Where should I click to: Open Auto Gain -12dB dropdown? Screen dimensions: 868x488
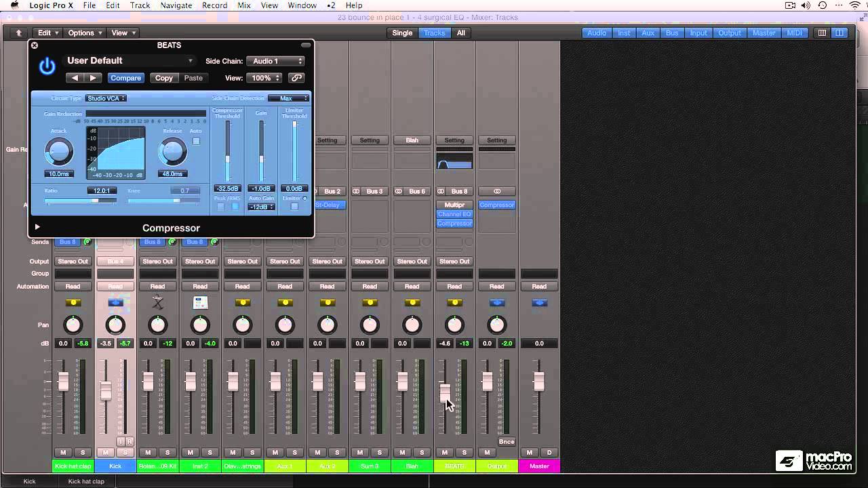point(261,207)
